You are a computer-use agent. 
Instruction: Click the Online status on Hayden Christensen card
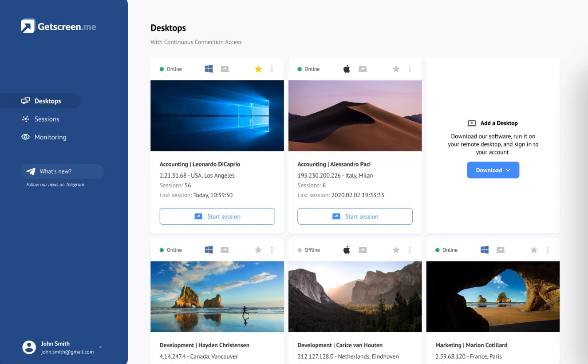[x=171, y=250]
